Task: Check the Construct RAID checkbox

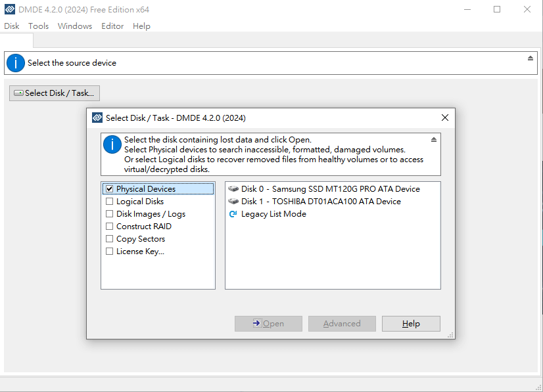Action: pyautogui.click(x=109, y=227)
